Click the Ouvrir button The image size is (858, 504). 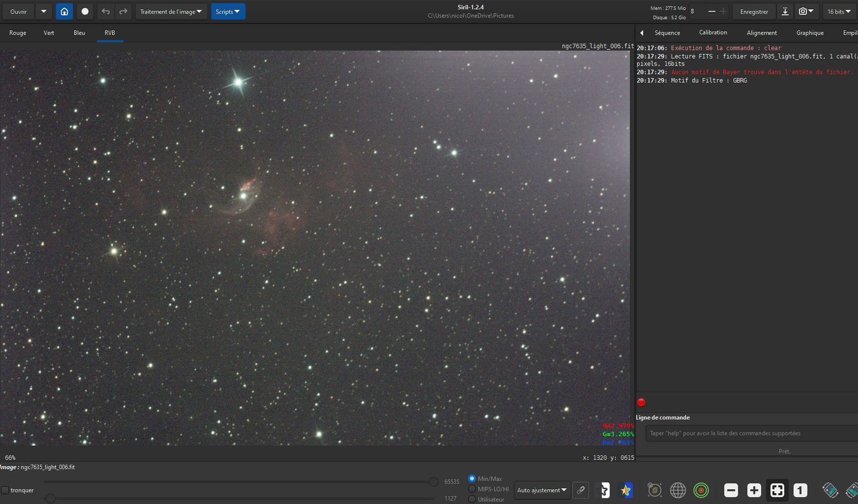pyautogui.click(x=18, y=11)
